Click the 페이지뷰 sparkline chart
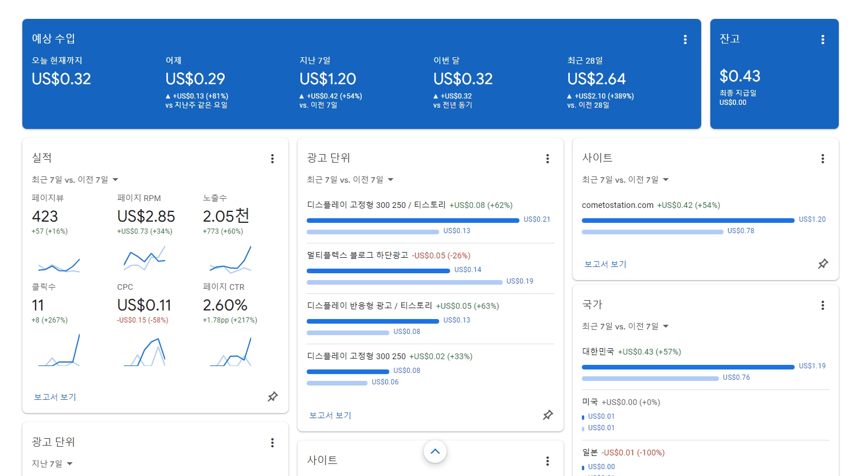This screenshot has width=868, height=476. [x=58, y=265]
